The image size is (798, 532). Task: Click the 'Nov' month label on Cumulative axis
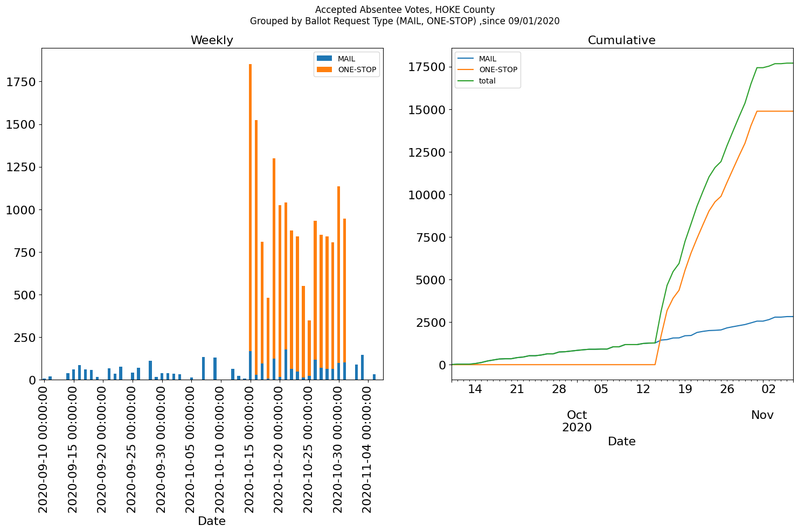coord(762,415)
